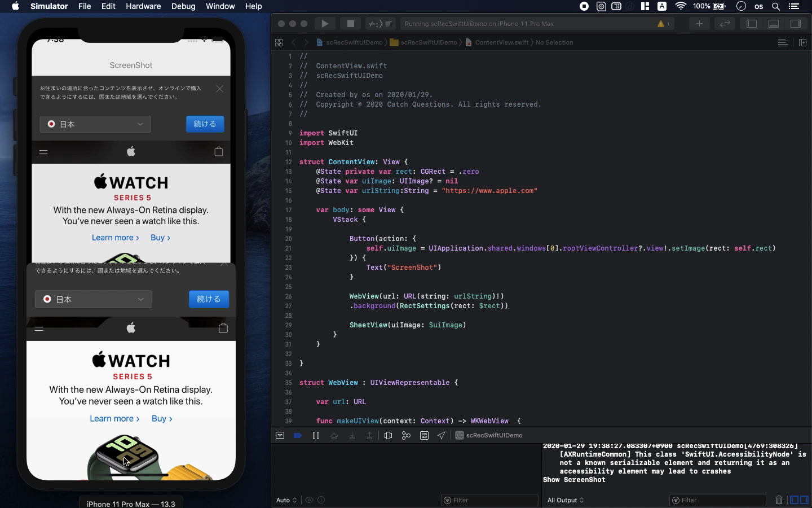Run the project with Xcode's Play button

point(324,24)
